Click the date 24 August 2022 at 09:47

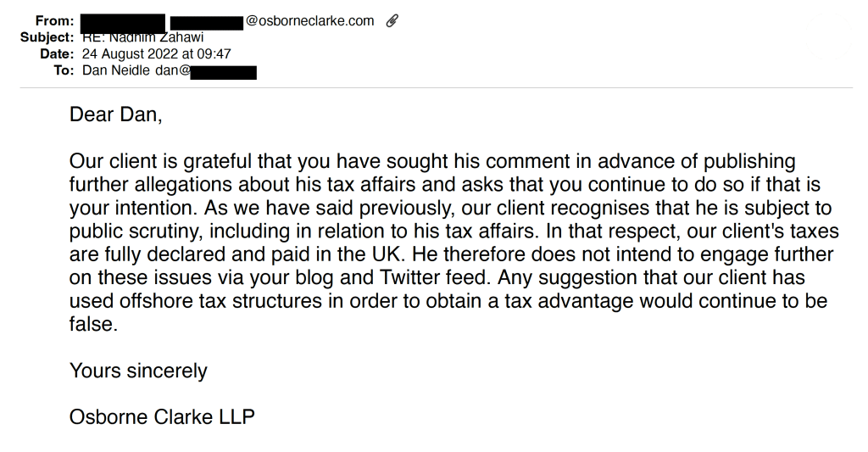tap(156, 54)
